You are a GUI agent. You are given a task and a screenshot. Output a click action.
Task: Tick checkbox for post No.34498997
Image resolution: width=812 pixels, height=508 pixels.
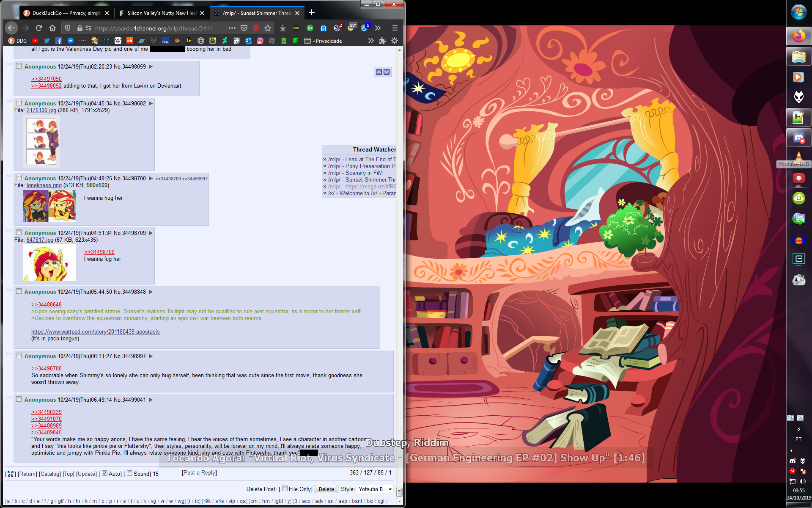pyautogui.click(x=19, y=356)
